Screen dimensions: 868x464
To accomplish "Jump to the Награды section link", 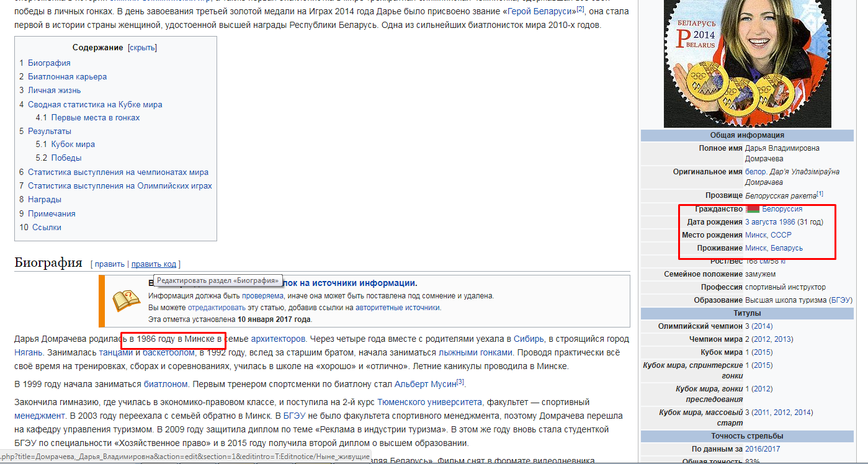I will [x=45, y=199].
